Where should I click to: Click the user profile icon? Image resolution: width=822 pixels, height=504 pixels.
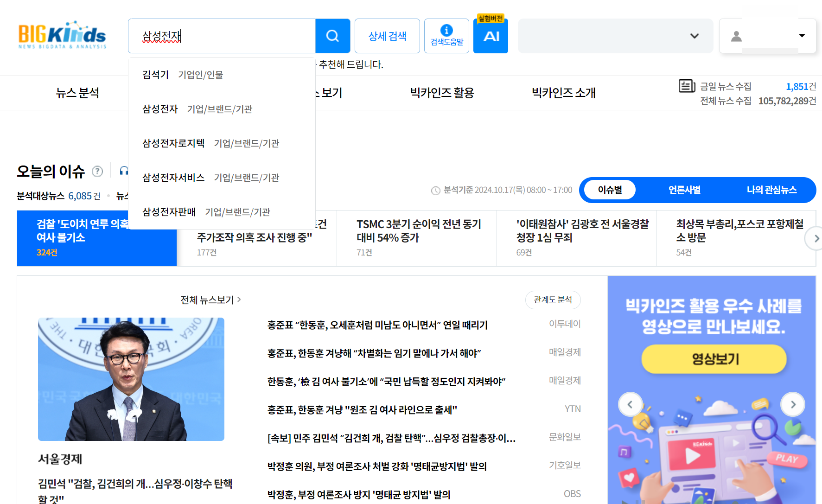click(736, 36)
